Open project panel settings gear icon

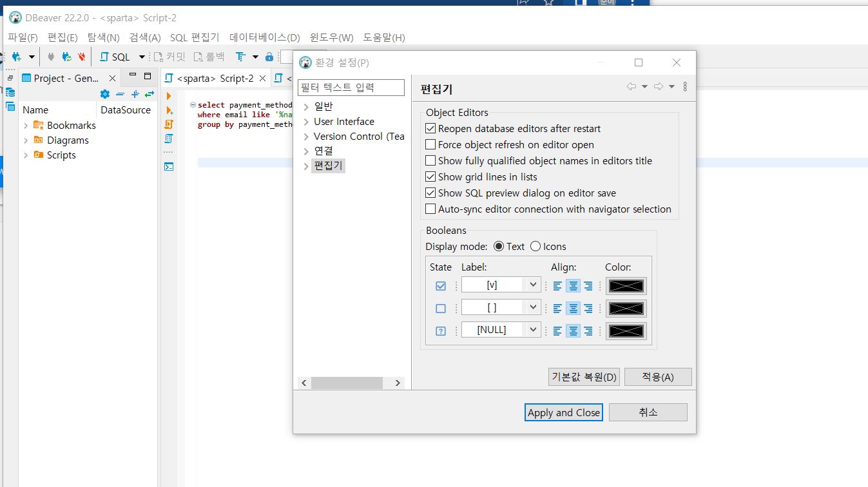[x=105, y=94]
